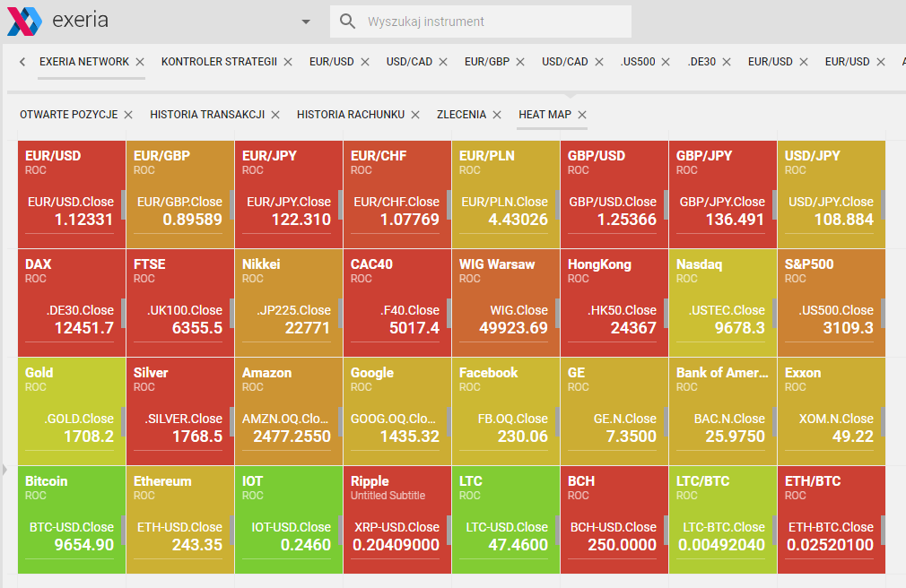906x588 pixels.
Task: Select the Exxon tile
Action: point(832,411)
